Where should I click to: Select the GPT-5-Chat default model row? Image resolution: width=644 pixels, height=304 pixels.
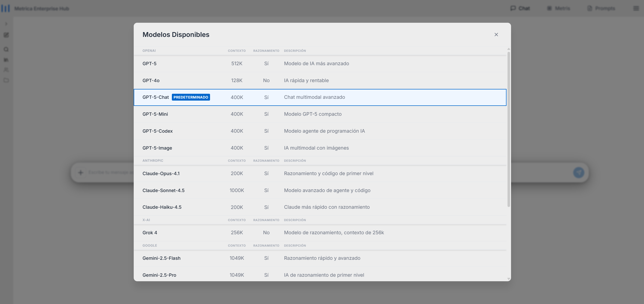[x=320, y=97]
